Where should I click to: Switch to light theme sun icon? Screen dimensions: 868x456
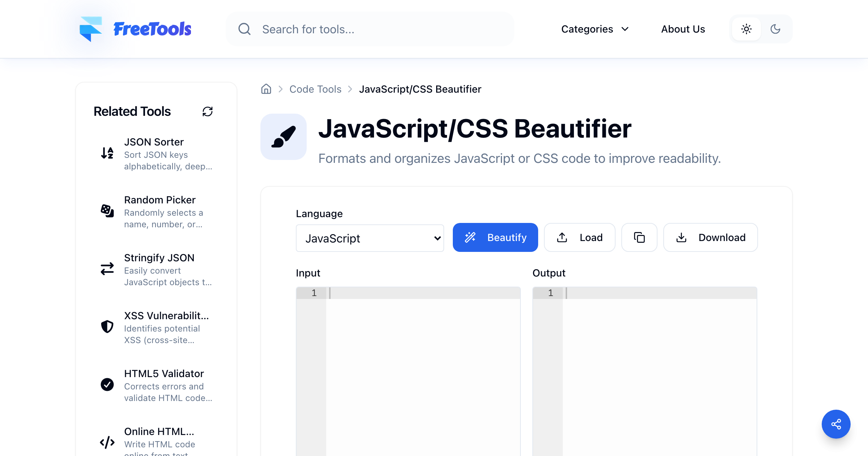click(746, 29)
